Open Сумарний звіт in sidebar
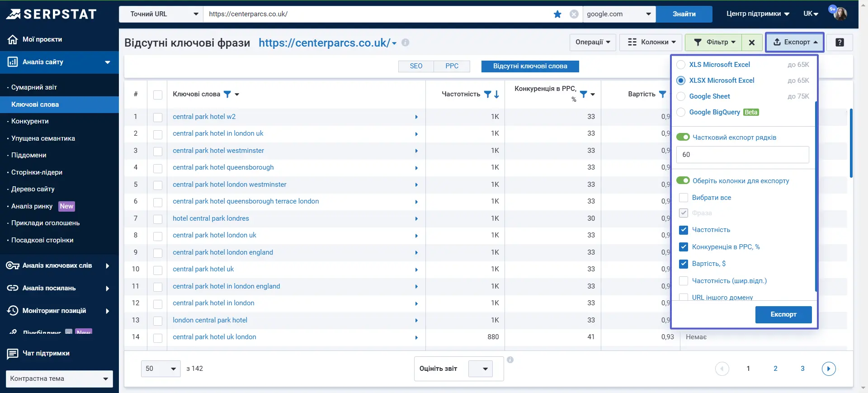Image resolution: width=868 pixels, height=393 pixels. [x=34, y=87]
